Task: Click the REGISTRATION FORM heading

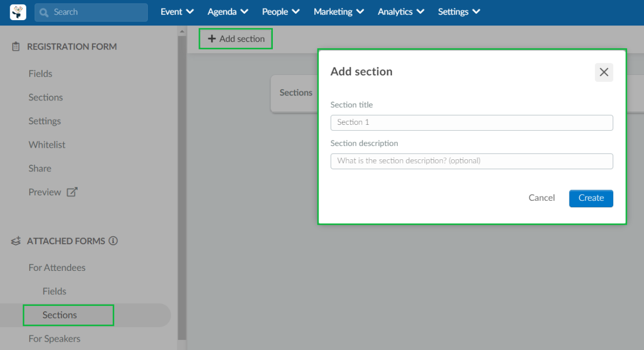Action: (x=72, y=47)
